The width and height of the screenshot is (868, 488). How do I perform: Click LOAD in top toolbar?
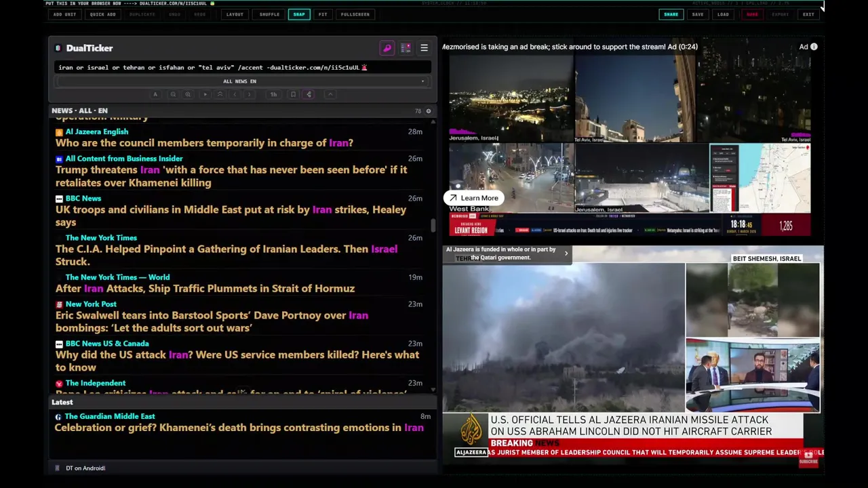[x=724, y=14]
